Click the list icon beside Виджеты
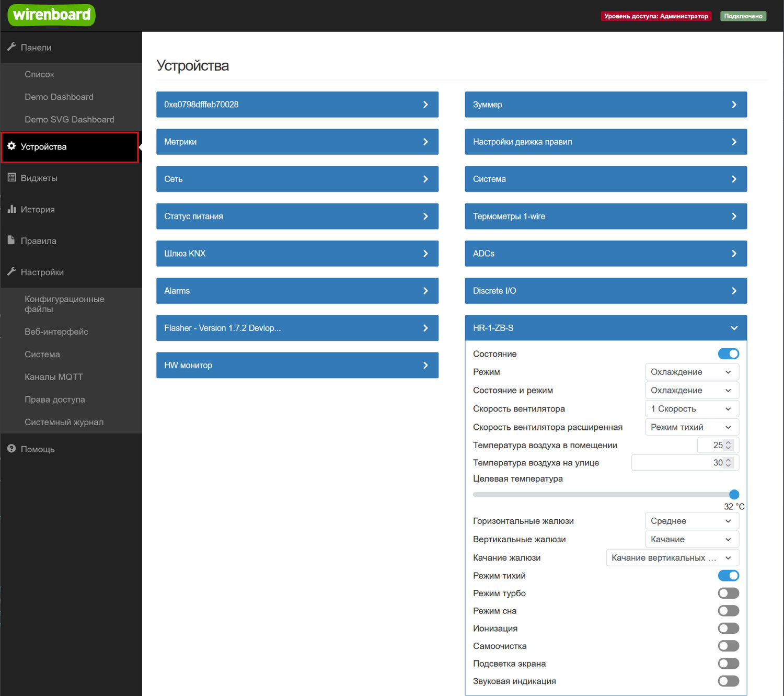The height and width of the screenshot is (696, 784). 11,178
